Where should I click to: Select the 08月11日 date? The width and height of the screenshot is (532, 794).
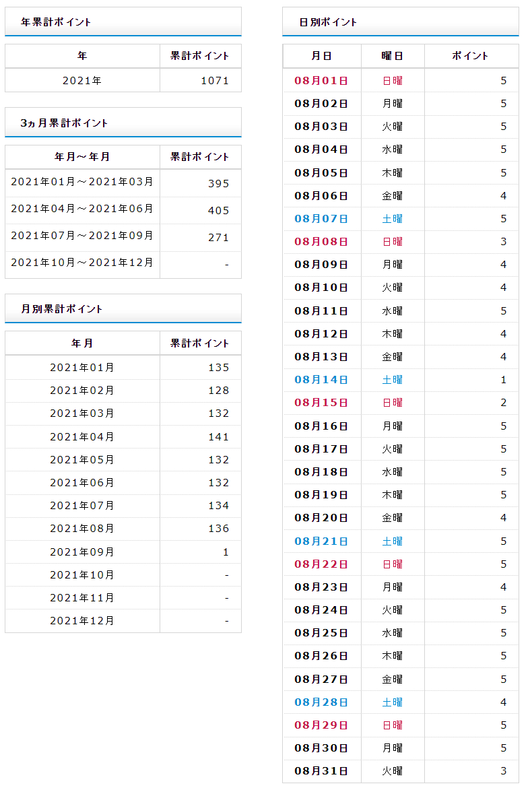321,311
